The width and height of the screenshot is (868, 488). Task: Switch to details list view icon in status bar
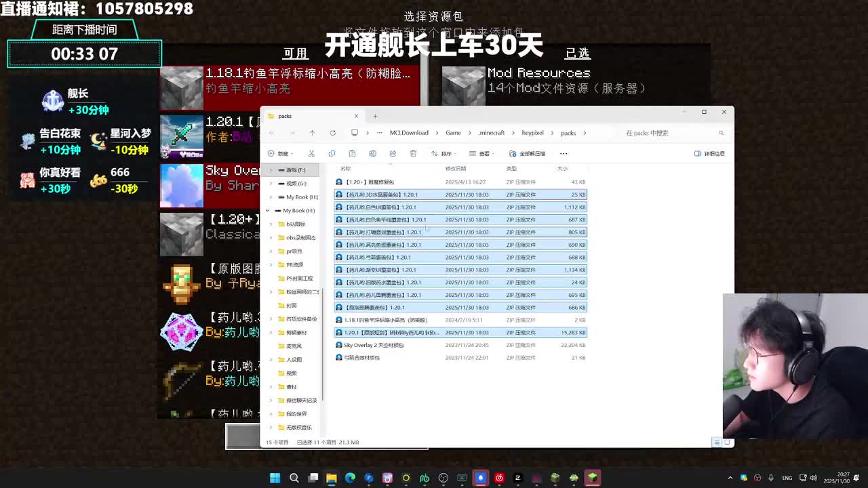pyautogui.click(x=716, y=443)
